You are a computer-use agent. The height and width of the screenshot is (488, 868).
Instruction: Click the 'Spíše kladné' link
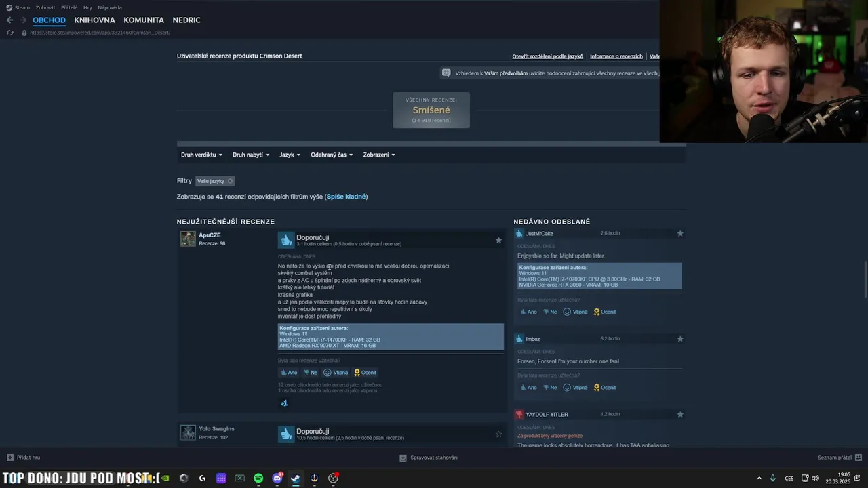pyautogui.click(x=346, y=197)
